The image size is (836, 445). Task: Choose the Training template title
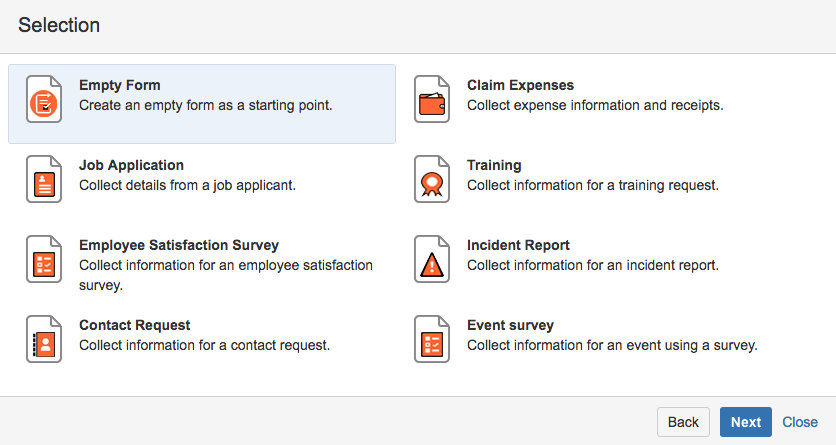pyautogui.click(x=494, y=165)
